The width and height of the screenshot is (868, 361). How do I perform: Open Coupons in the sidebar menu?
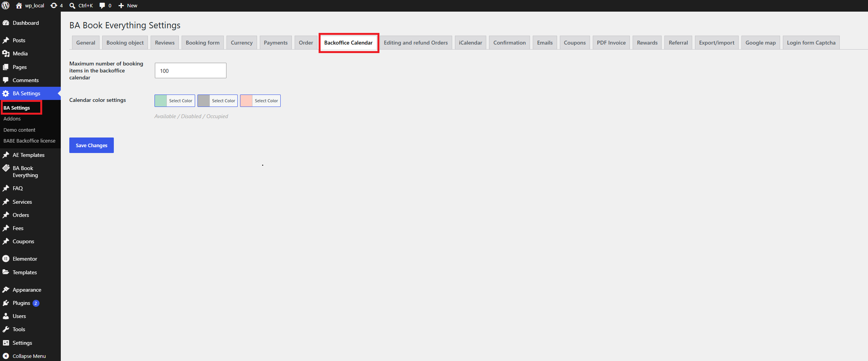click(x=23, y=241)
